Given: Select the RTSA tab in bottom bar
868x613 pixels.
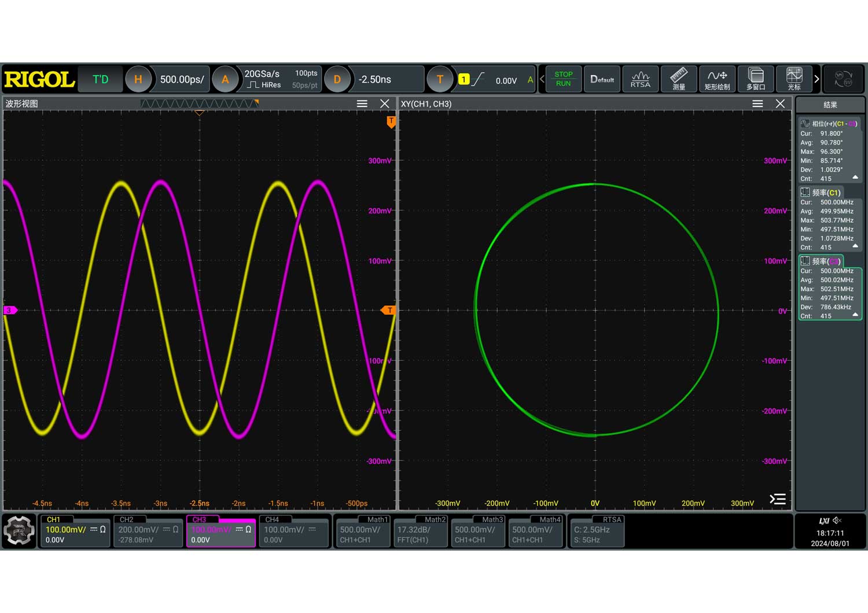Looking at the screenshot, I should point(597,530).
